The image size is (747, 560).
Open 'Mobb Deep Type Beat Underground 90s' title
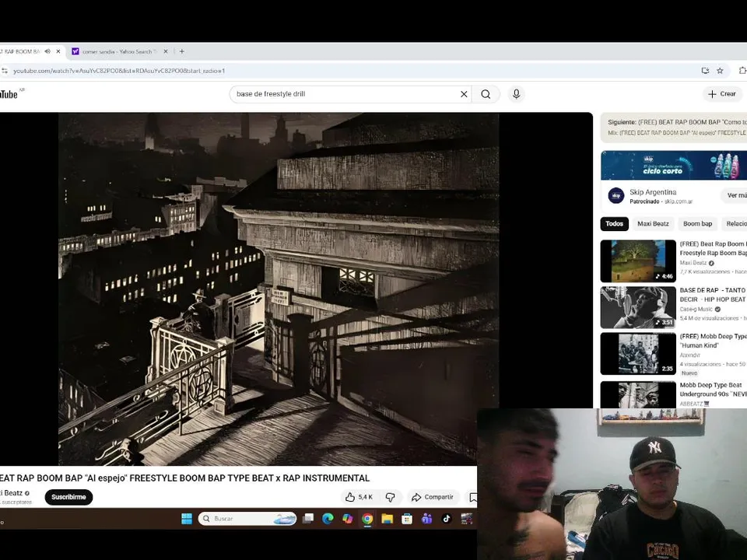(714, 390)
